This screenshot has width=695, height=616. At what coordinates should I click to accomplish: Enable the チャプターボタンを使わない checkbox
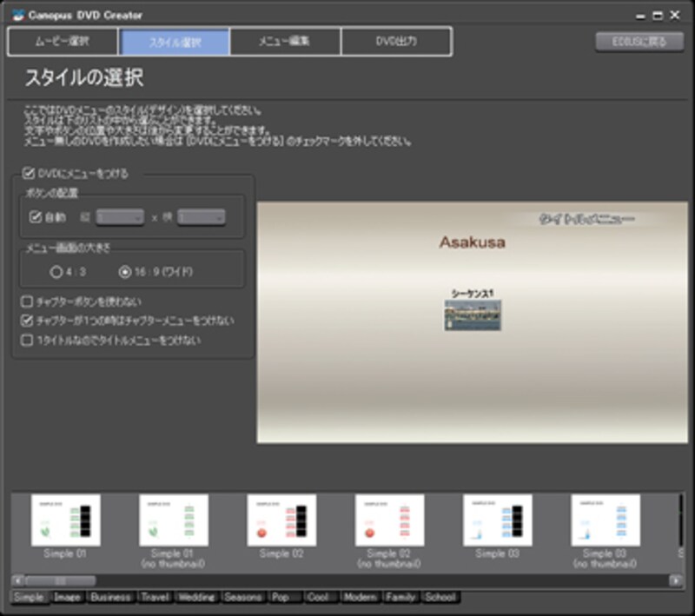29,301
